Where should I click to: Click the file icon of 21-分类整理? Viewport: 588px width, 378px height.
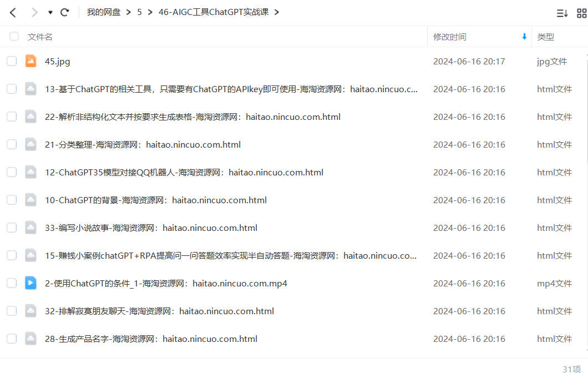pyautogui.click(x=31, y=144)
